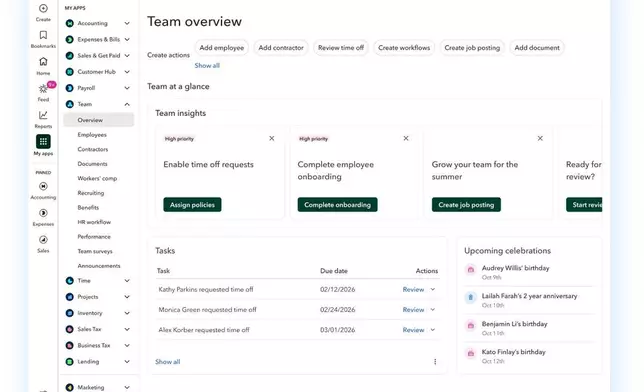644x392 pixels.
Task: Open Employees in Team submenu
Action: (92, 135)
